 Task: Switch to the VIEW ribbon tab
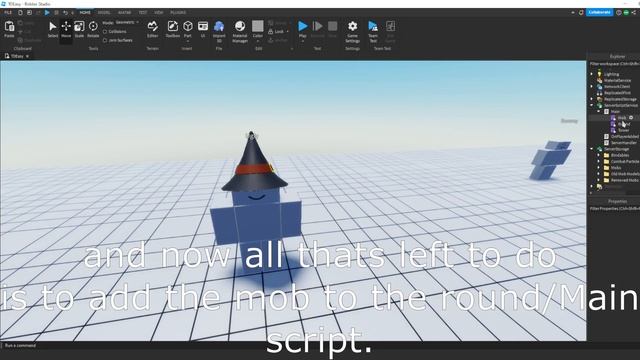pos(158,13)
